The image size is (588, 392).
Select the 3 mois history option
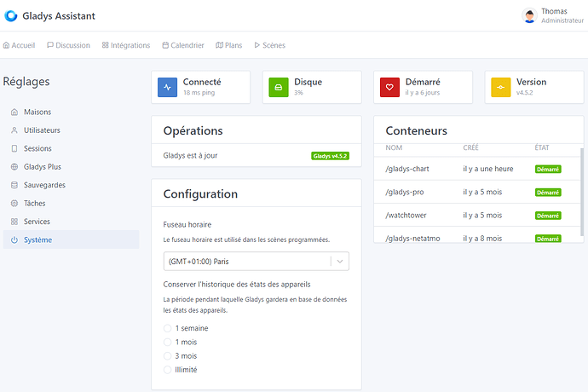[167, 356]
